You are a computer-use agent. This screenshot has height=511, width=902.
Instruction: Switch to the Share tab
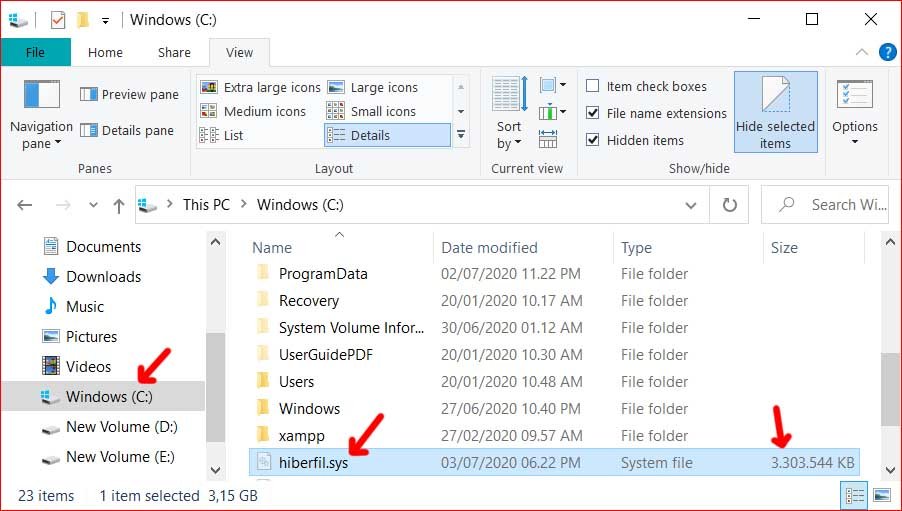click(174, 52)
